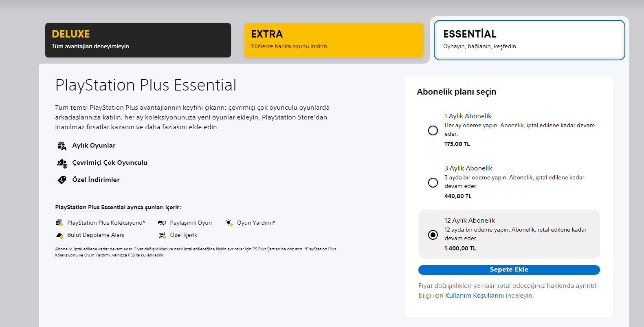
Task: Click the Özel İçerik icon
Action: pos(162,235)
